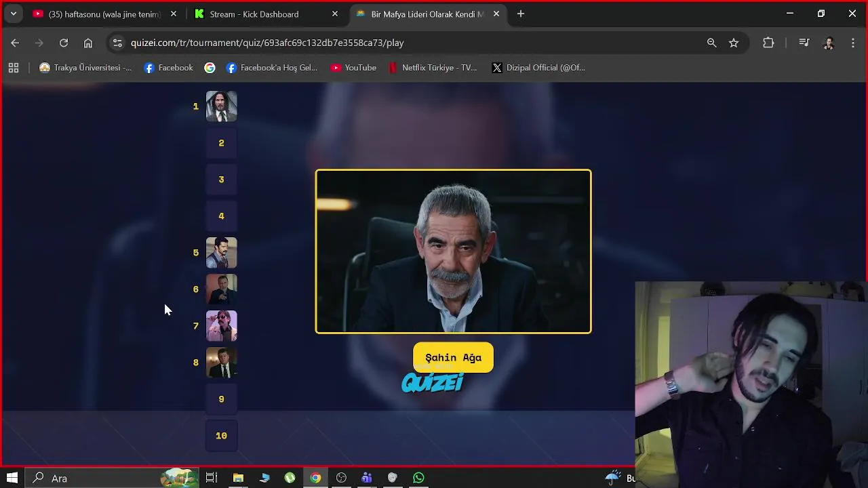The width and height of the screenshot is (868, 488).
Task: Open Microsoft Teams from the taskbar
Action: click(367, 478)
